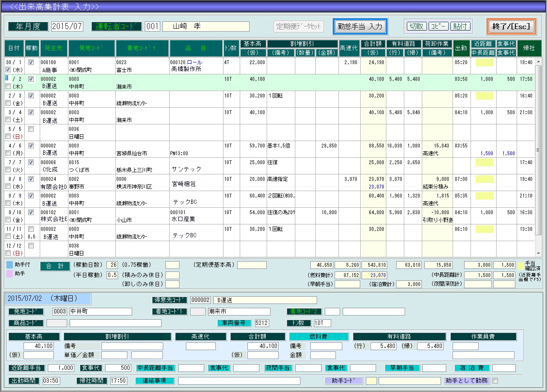547x392 pixels.
Task: Click the 定期便データセット button
Action: 298,26
